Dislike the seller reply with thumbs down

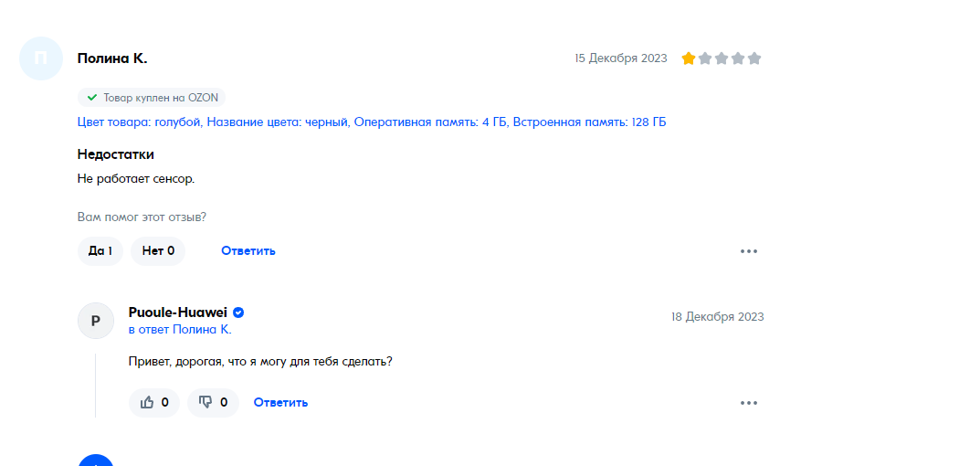(x=213, y=402)
